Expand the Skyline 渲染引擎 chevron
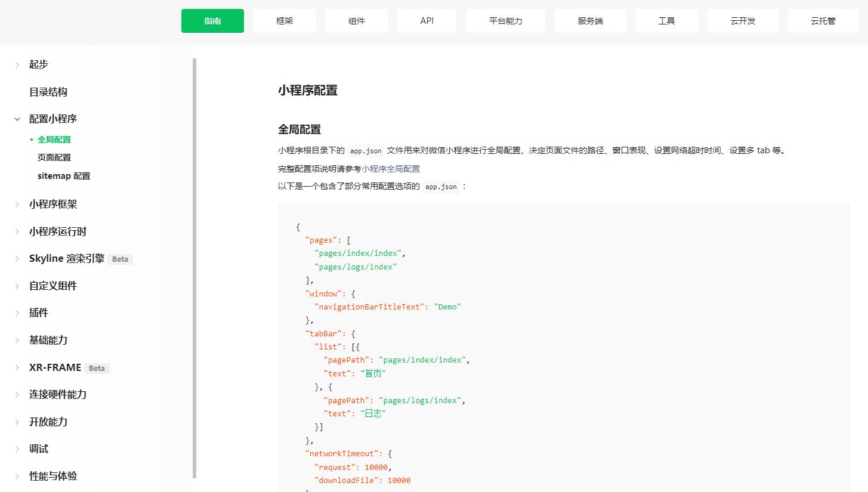 (x=17, y=259)
